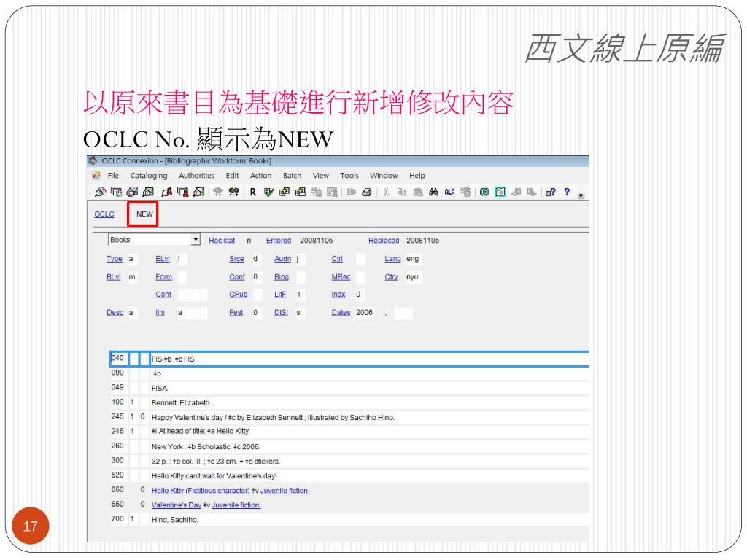Click the BLvl fixed field link
The height and width of the screenshot is (560, 747).
[113, 276]
